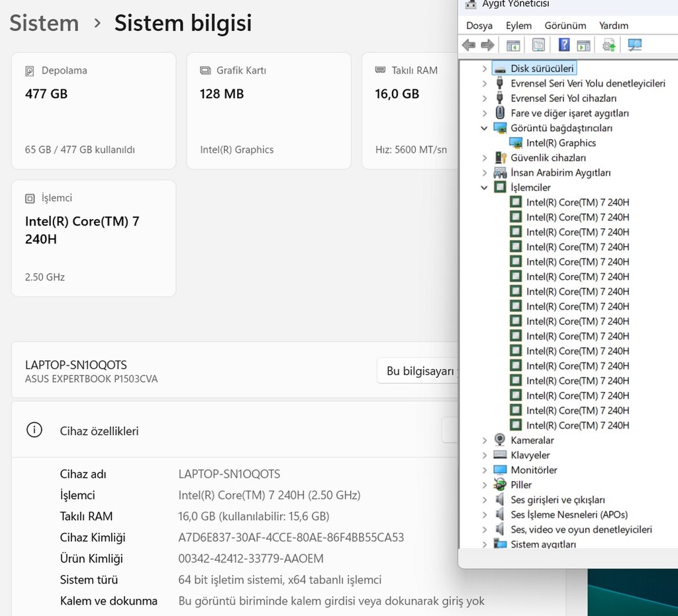This screenshot has height=616, width=678.
Task: Open the Eylem menu
Action: click(x=518, y=26)
